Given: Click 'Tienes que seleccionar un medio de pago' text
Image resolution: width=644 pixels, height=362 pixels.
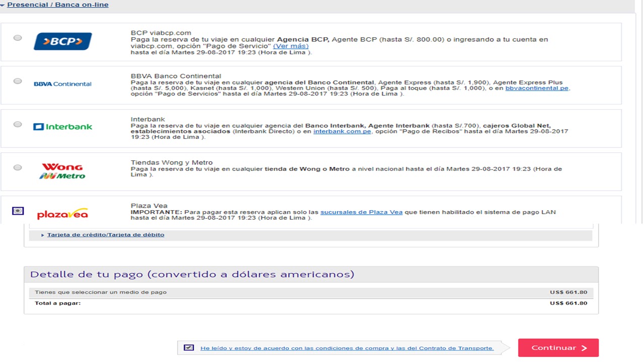Looking at the screenshot, I should pos(101,292).
